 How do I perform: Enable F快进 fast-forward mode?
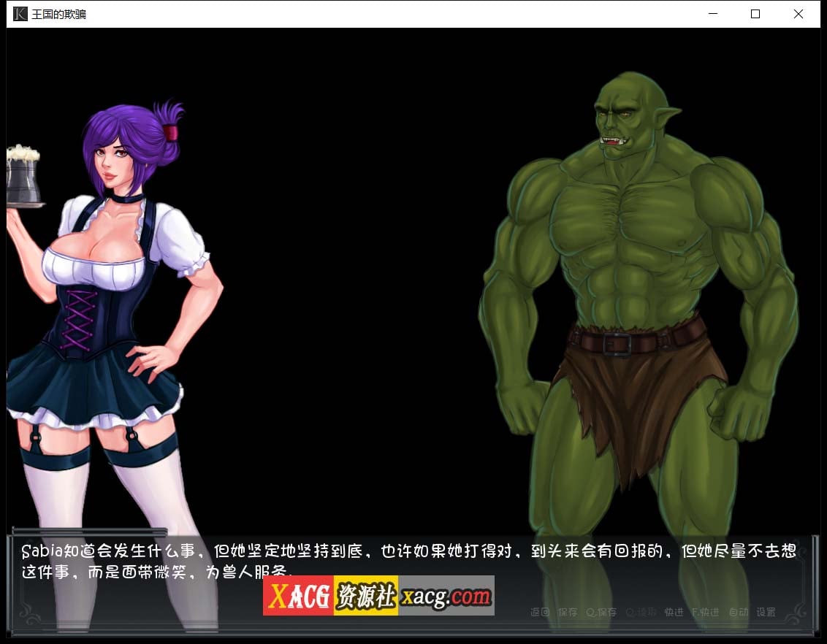pyautogui.click(x=705, y=612)
